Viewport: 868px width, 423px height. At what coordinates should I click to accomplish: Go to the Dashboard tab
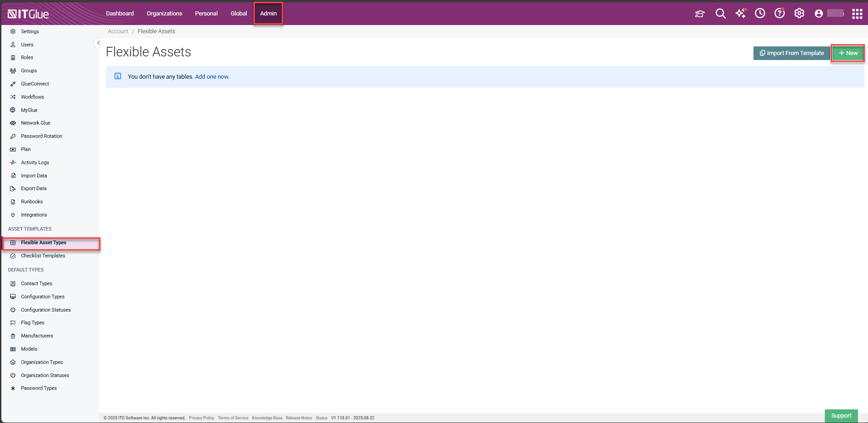point(120,13)
